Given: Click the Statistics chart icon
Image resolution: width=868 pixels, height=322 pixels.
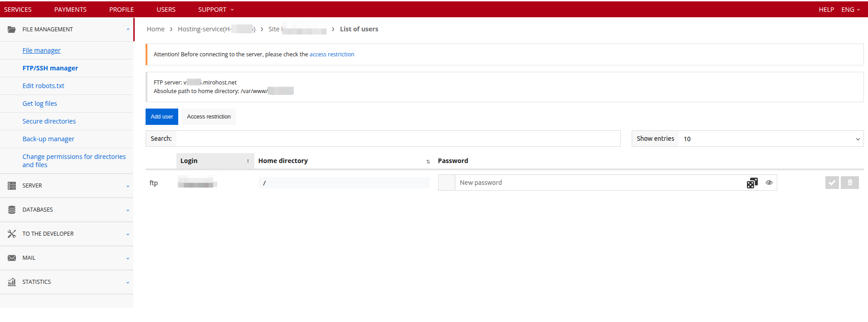Looking at the screenshot, I should (x=12, y=282).
